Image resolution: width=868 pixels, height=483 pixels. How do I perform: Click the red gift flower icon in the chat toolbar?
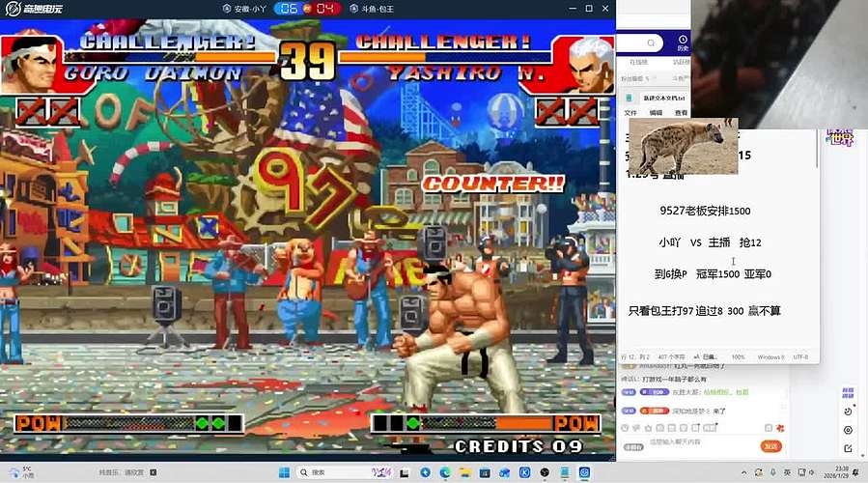point(780,428)
